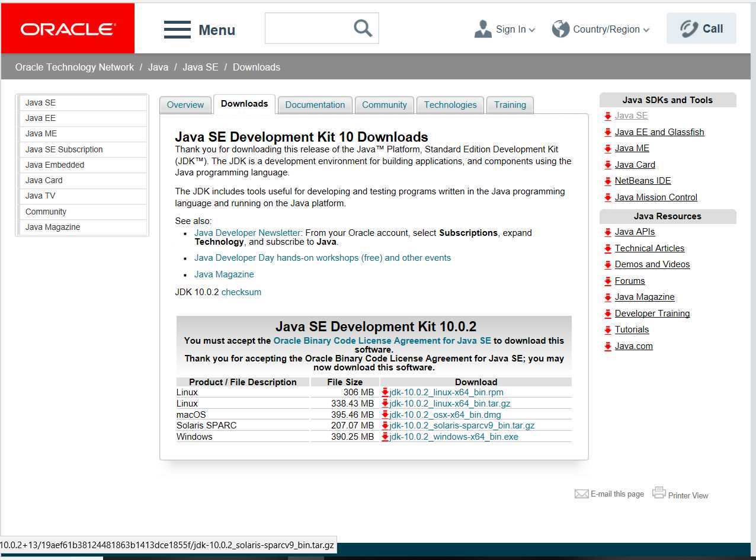Select Java SE Subscription in the left navigation

click(83, 149)
